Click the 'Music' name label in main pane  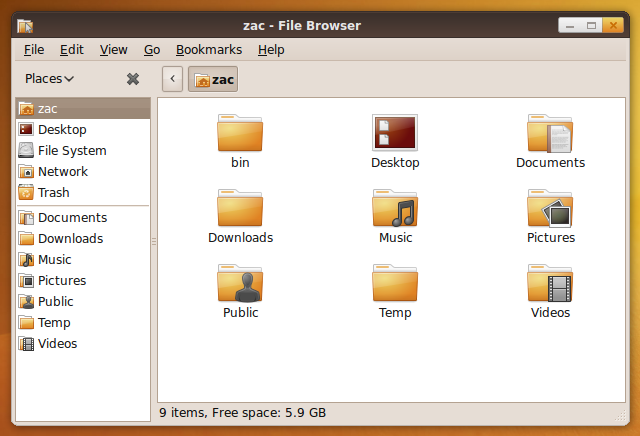(395, 238)
